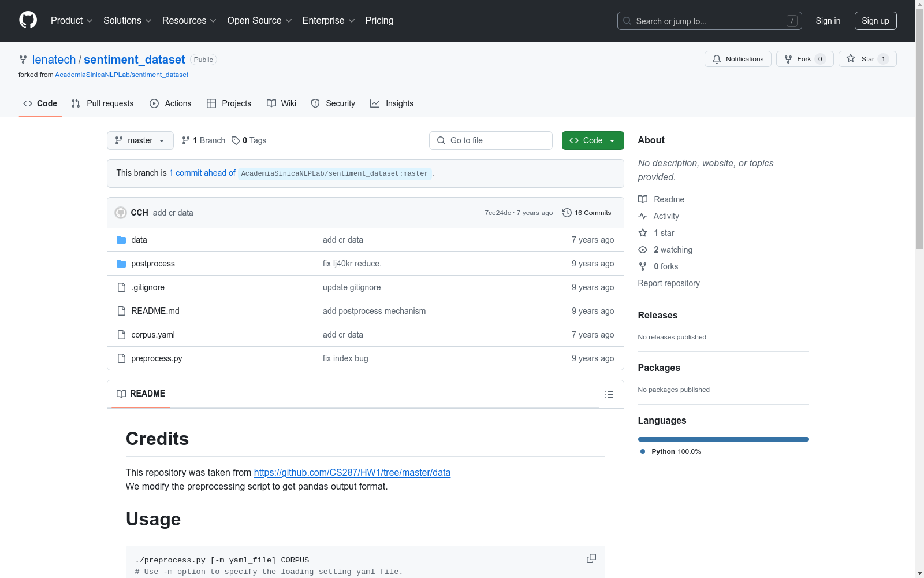Open the lenatech owner profile link

(x=54, y=60)
